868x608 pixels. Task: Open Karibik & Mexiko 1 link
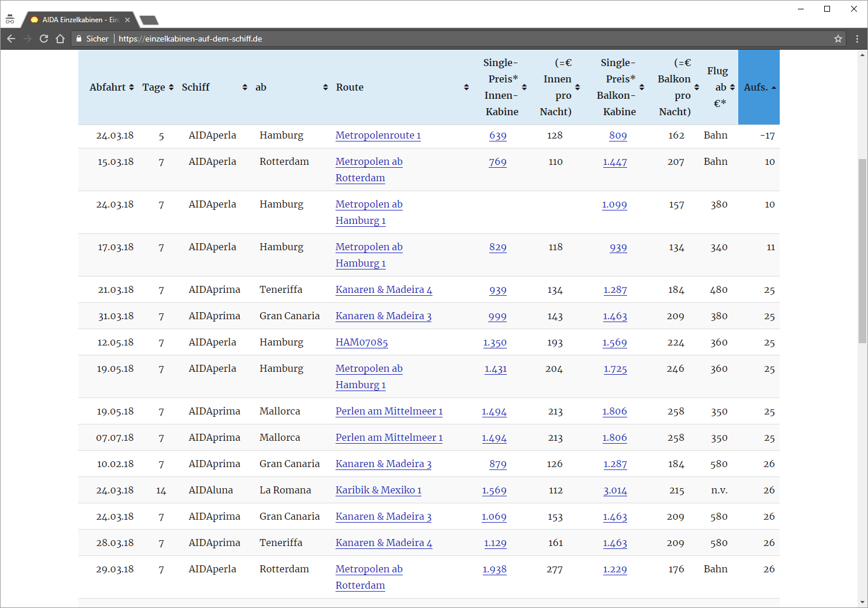[378, 490]
